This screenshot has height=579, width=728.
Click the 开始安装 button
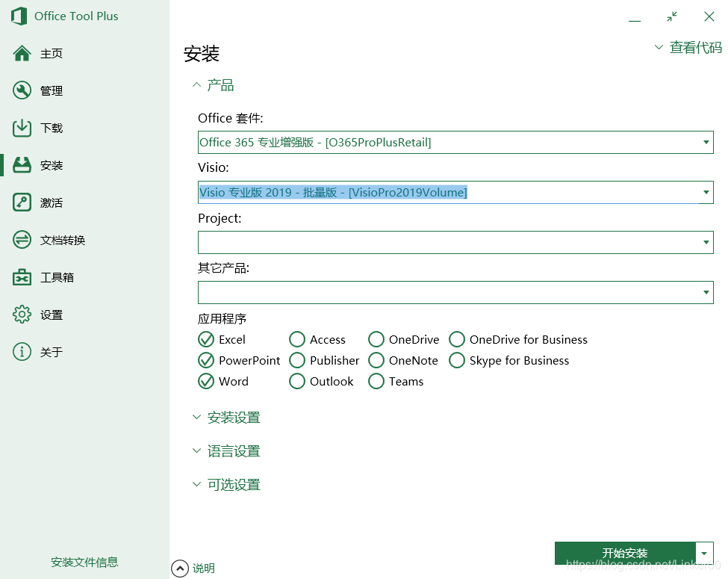[x=625, y=554]
